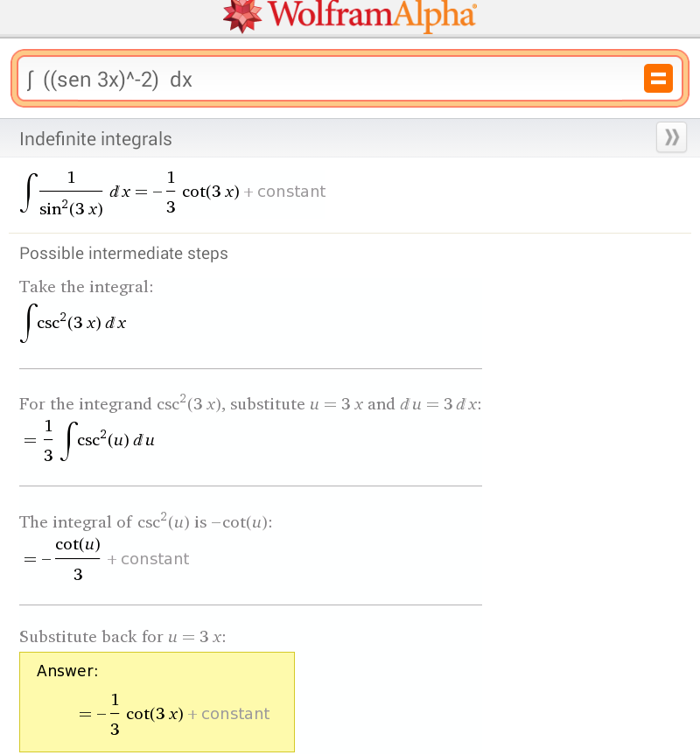Expand the Indefinite integrals pod with double-chevron
This screenshot has height=755, width=700.
pyautogui.click(x=671, y=137)
